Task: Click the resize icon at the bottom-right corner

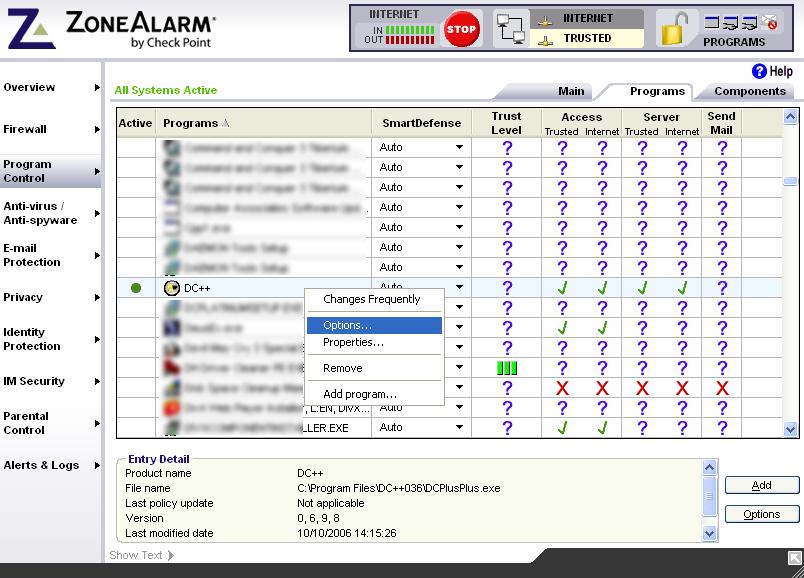Action: point(795,557)
